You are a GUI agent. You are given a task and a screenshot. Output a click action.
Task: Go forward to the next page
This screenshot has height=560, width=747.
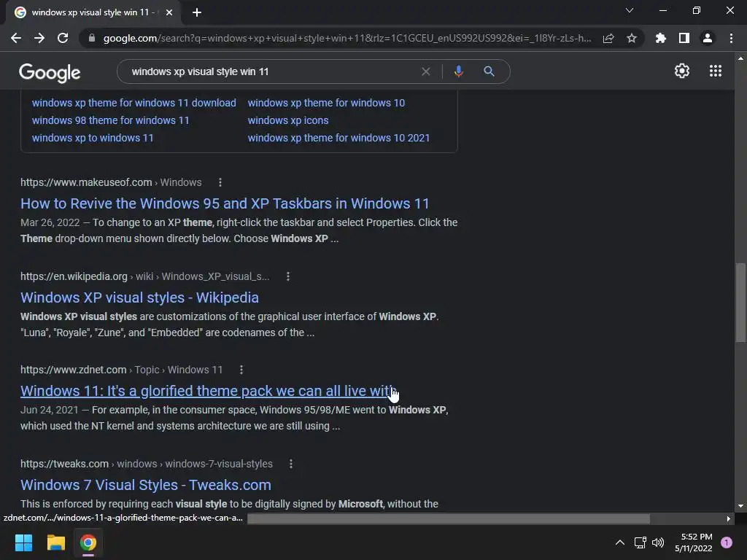coord(39,38)
